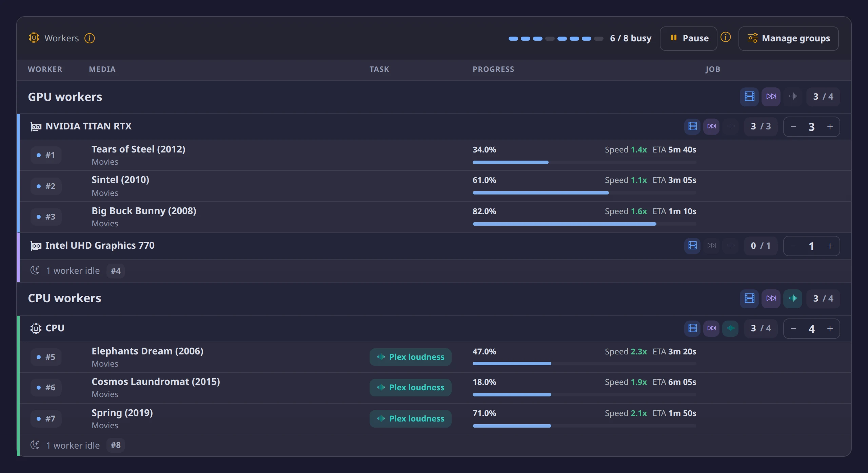Click skip-forward icon on the CPU row
The height and width of the screenshot is (473, 868).
[711, 328]
